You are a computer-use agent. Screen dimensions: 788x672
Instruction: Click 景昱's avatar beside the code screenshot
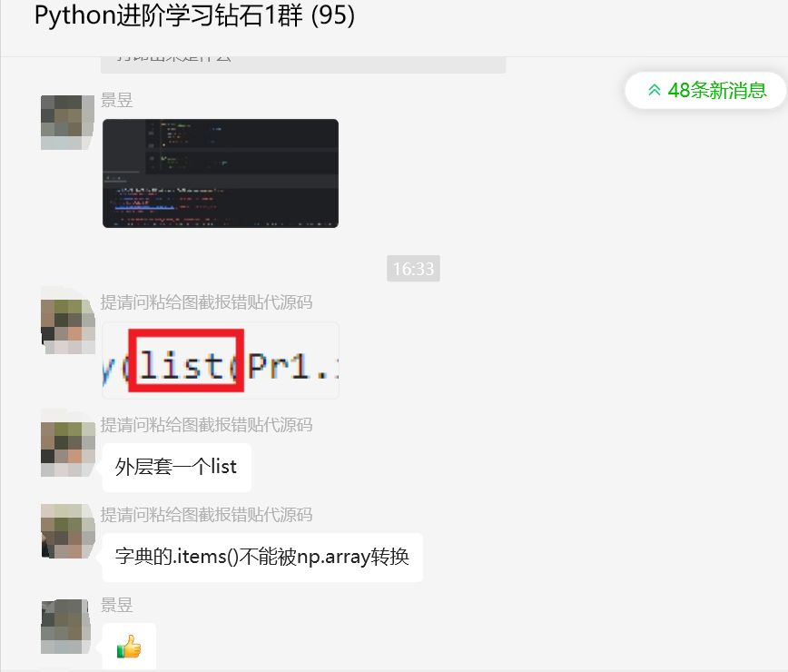coord(67,122)
